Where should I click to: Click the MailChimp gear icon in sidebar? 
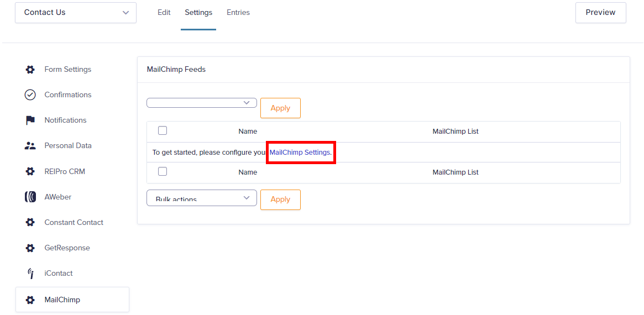click(30, 300)
